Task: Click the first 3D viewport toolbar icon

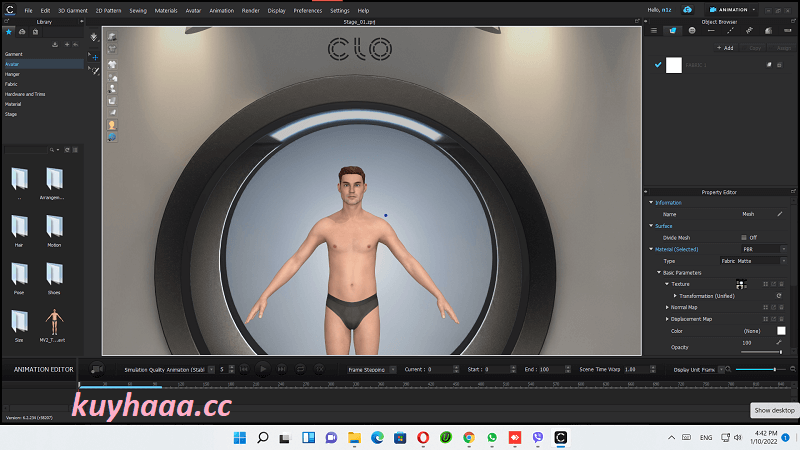Action: tap(112, 37)
